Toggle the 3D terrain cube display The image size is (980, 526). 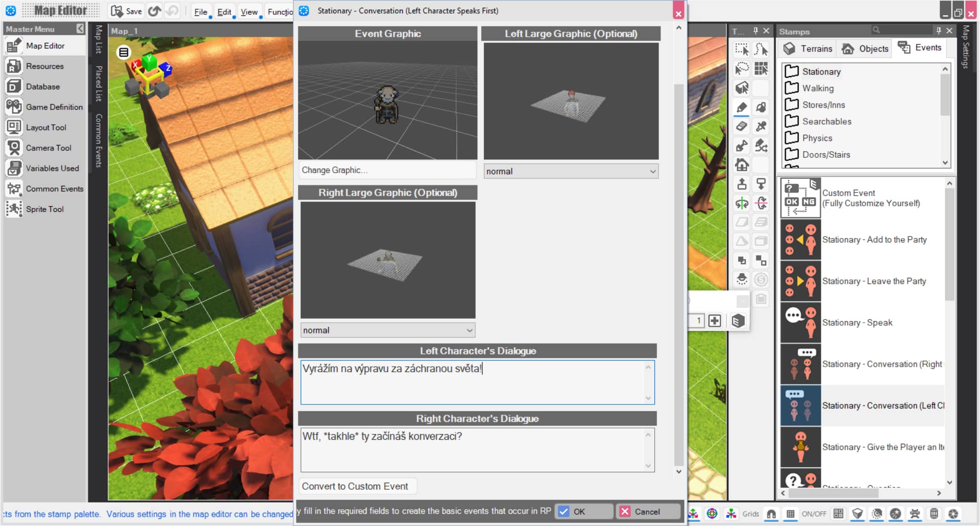(x=857, y=514)
